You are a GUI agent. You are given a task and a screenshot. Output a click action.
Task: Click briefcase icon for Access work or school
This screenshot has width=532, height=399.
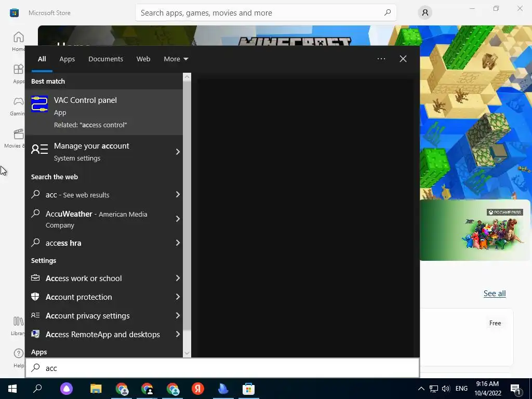(x=35, y=278)
